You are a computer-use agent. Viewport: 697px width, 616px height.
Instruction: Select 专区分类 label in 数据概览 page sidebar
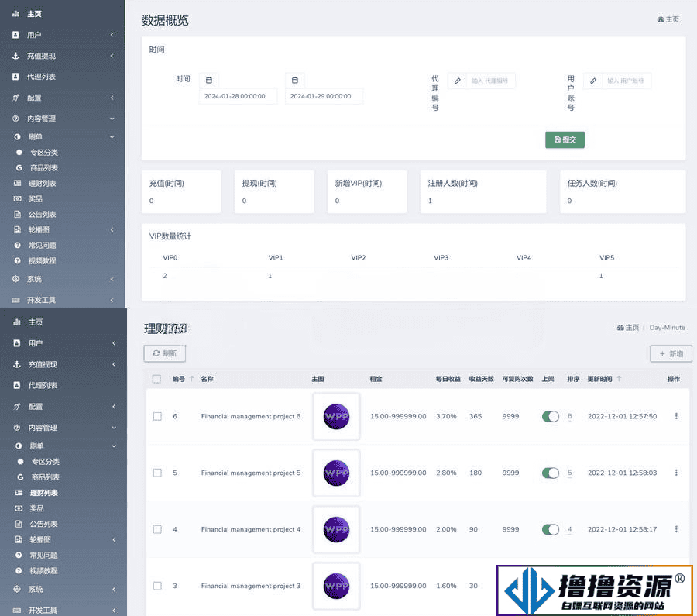44,152
